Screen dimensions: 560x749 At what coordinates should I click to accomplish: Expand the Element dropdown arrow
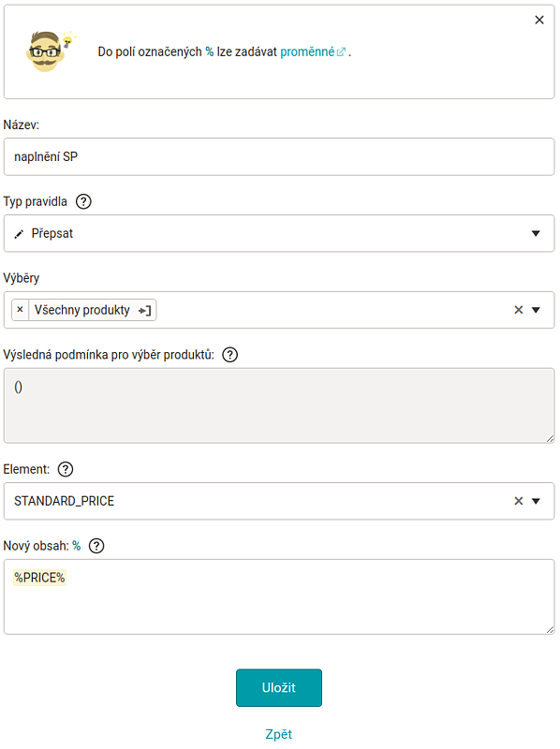coord(536,501)
